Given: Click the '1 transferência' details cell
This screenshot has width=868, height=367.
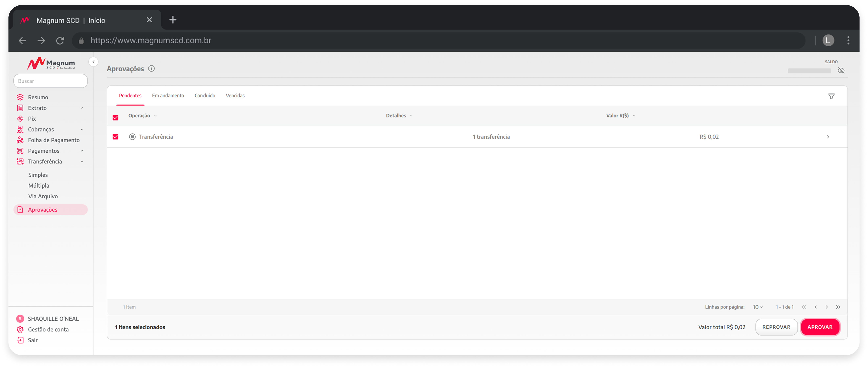Looking at the screenshot, I should point(491,137).
